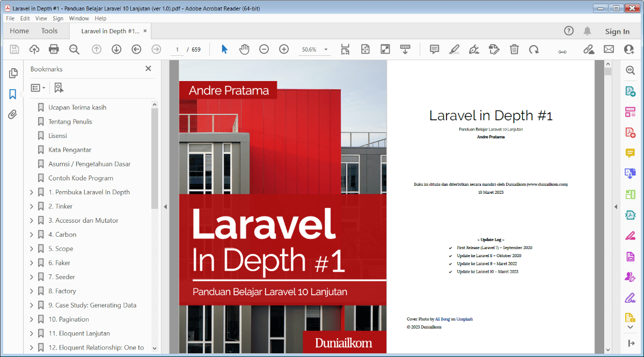
Task: Expand the '8. Factory' bookmark
Action: (31, 291)
